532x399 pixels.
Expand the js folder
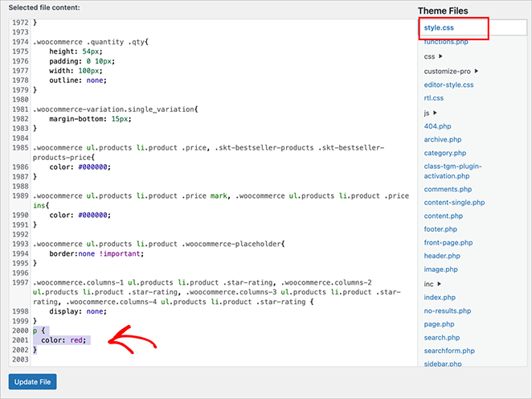[430, 113]
